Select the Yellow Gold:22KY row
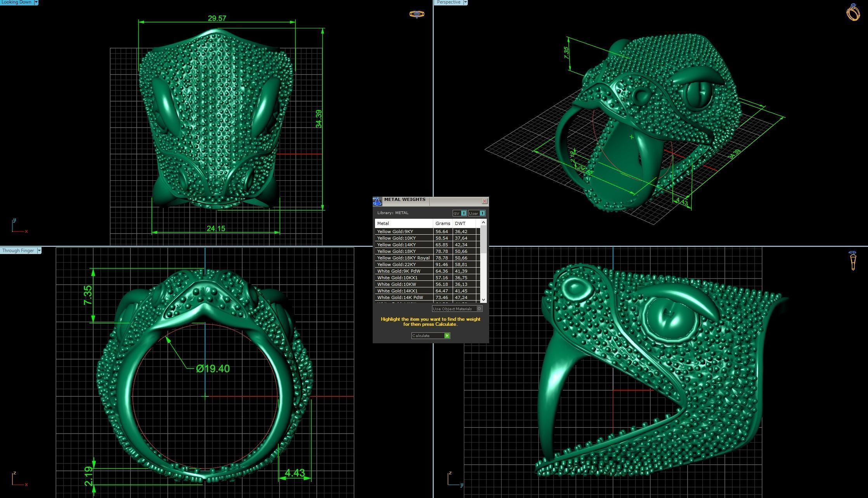The height and width of the screenshot is (498, 868). pos(427,265)
